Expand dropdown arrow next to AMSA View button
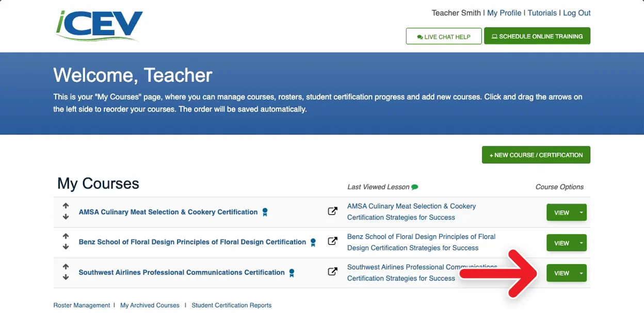 pos(581,212)
